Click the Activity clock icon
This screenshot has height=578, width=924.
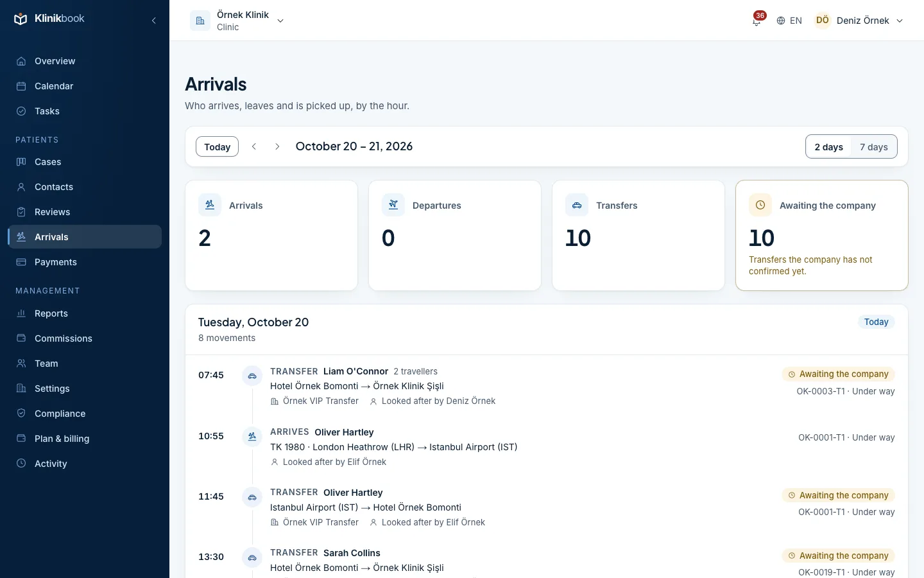pos(21,464)
